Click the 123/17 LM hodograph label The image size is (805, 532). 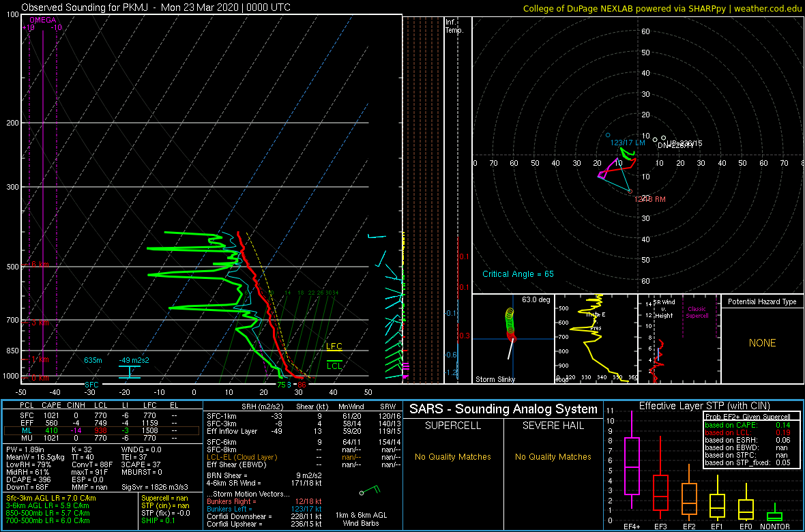point(628,143)
